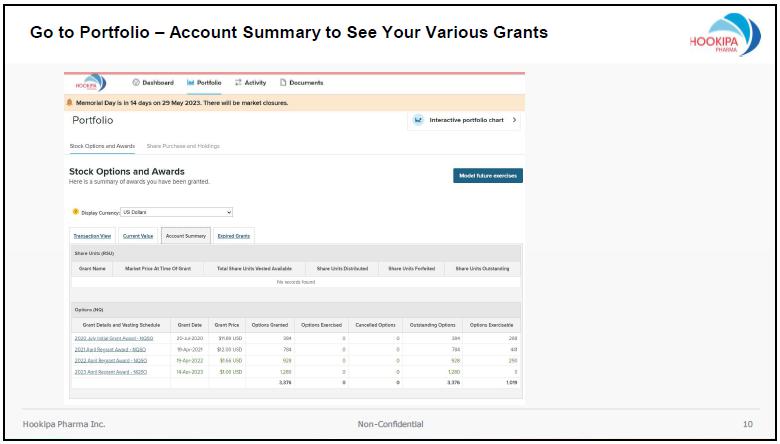Click the bell icon in Memorial Day alert
780x444 pixels.
(x=70, y=102)
